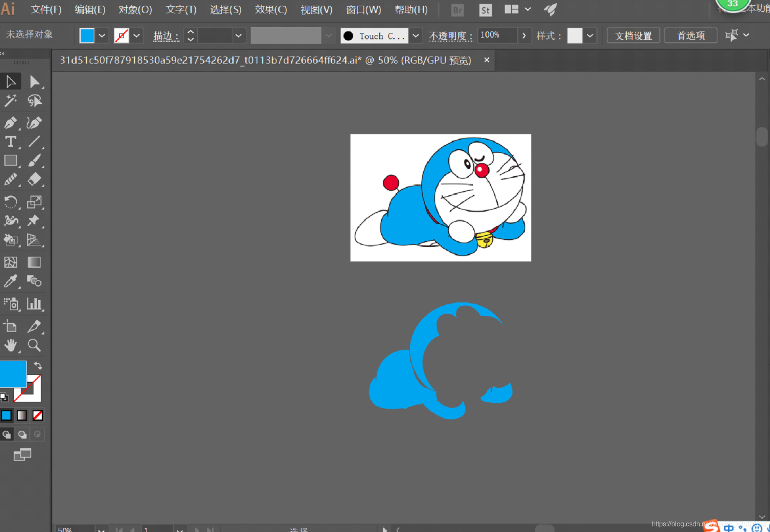This screenshot has width=770, height=532.
Task: Select the Shaper pencil tool
Action: click(x=11, y=179)
